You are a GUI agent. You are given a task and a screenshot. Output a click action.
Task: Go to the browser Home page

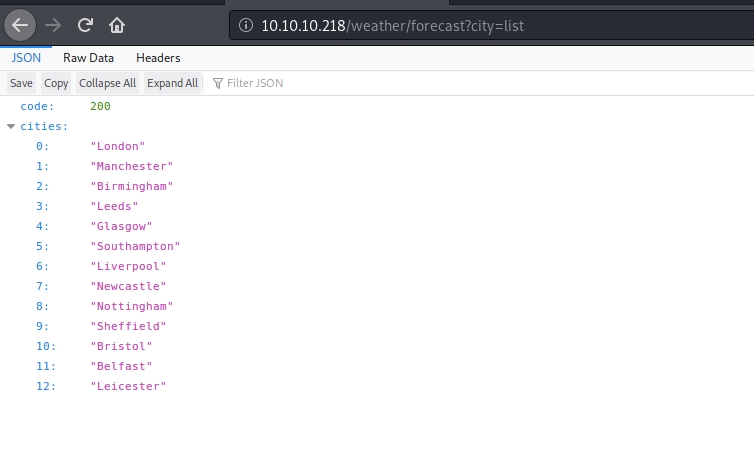click(x=117, y=25)
